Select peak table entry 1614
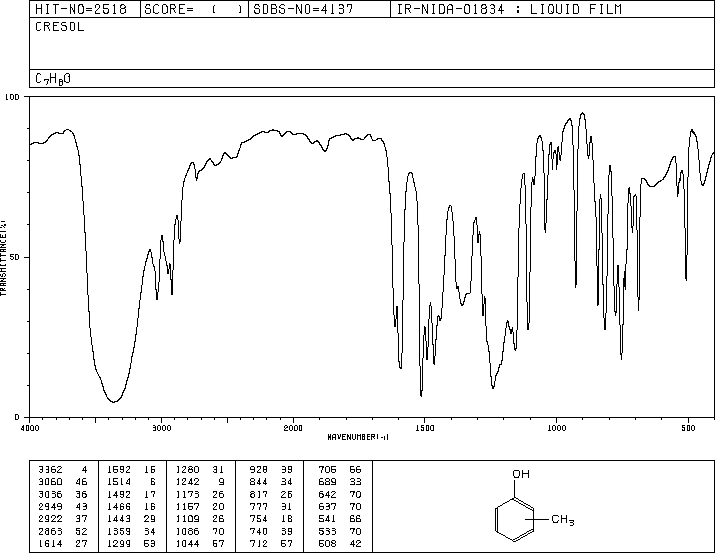Screen dimensions: 715x553 click(50, 543)
